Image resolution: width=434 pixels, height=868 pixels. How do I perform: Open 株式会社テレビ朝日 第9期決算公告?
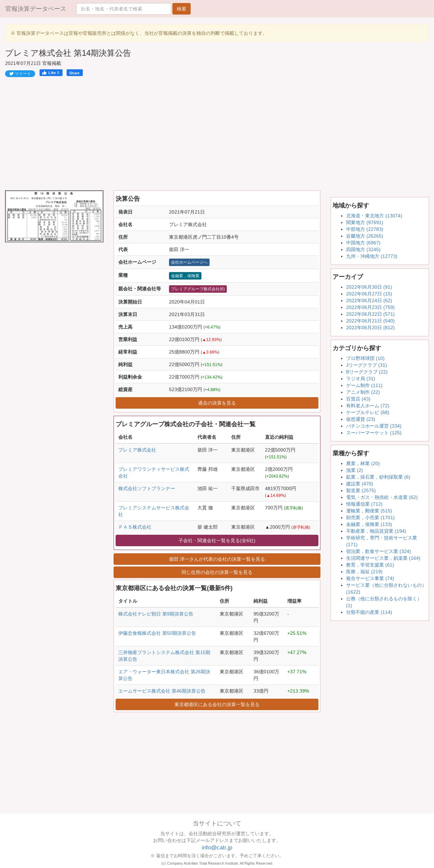tap(156, 614)
